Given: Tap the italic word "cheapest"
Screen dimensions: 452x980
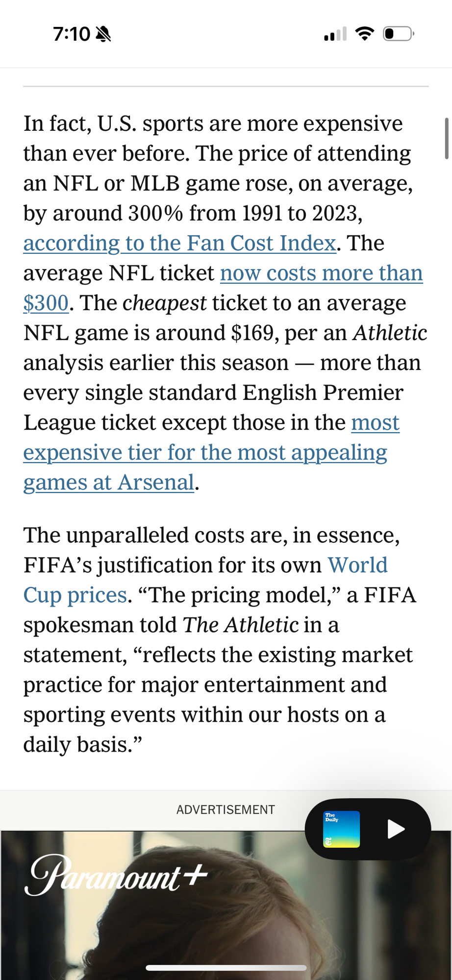Looking at the screenshot, I should [x=164, y=303].
